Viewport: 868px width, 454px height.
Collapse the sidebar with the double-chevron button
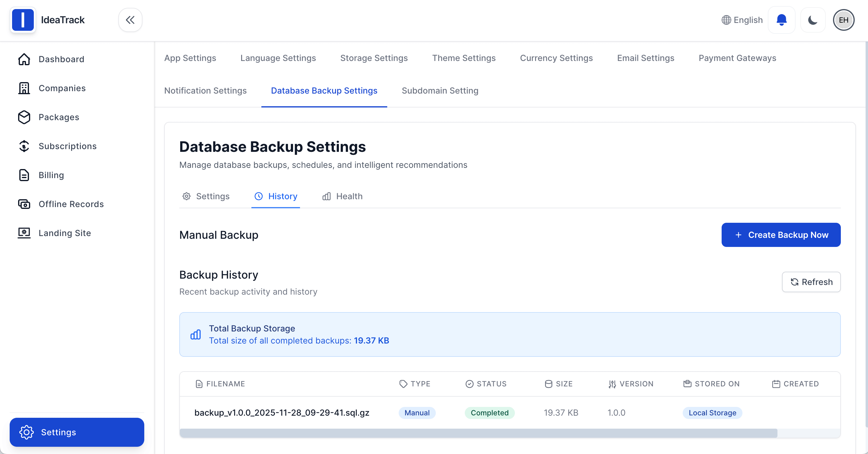130,20
